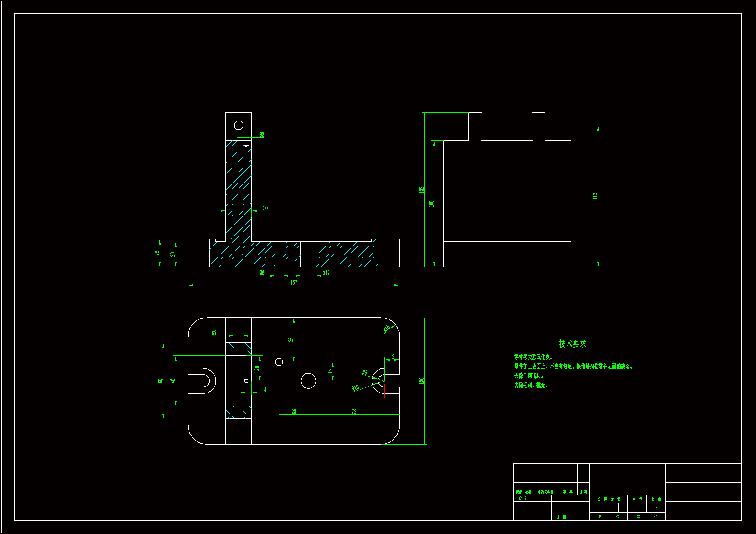Pick the R15 corner radius annotation
This screenshot has width=756, height=534.
tap(386, 328)
